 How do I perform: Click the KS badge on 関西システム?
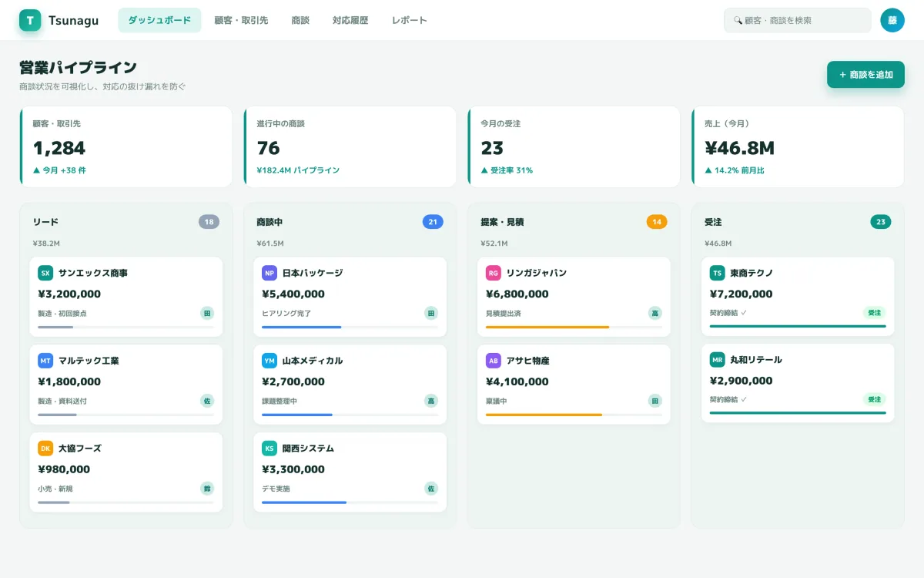coord(269,449)
